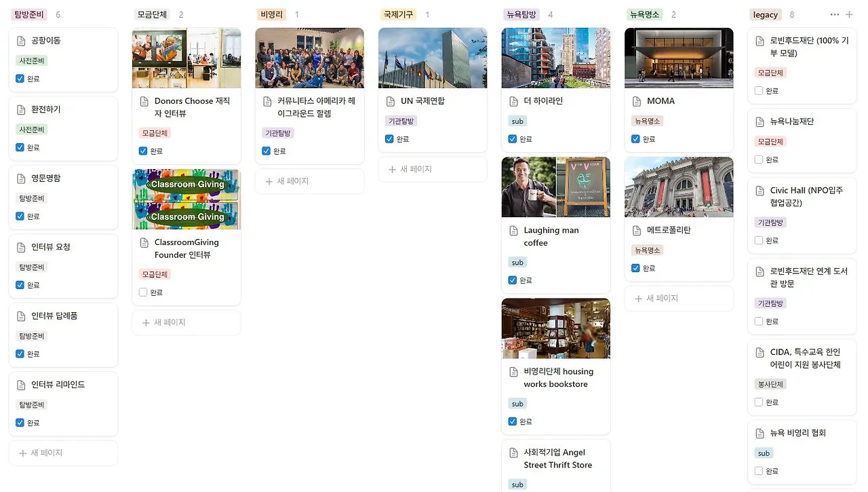Select the page icon next to 영문명함
The height and width of the screenshot is (492, 868).
(x=20, y=178)
